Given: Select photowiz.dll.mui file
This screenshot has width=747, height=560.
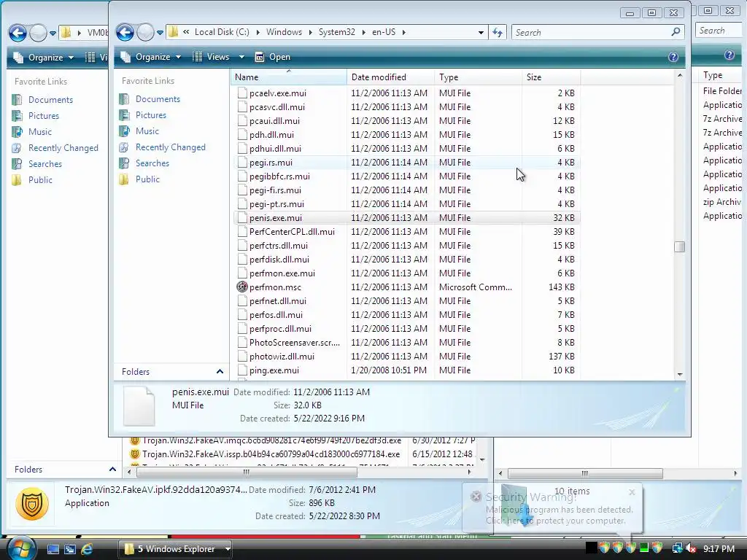Looking at the screenshot, I should pyautogui.click(x=282, y=357).
